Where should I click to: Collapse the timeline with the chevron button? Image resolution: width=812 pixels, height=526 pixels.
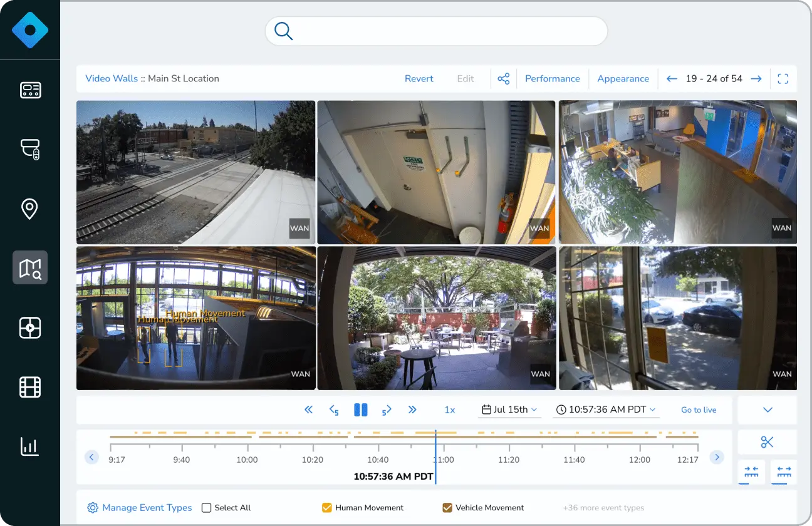pos(767,410)
